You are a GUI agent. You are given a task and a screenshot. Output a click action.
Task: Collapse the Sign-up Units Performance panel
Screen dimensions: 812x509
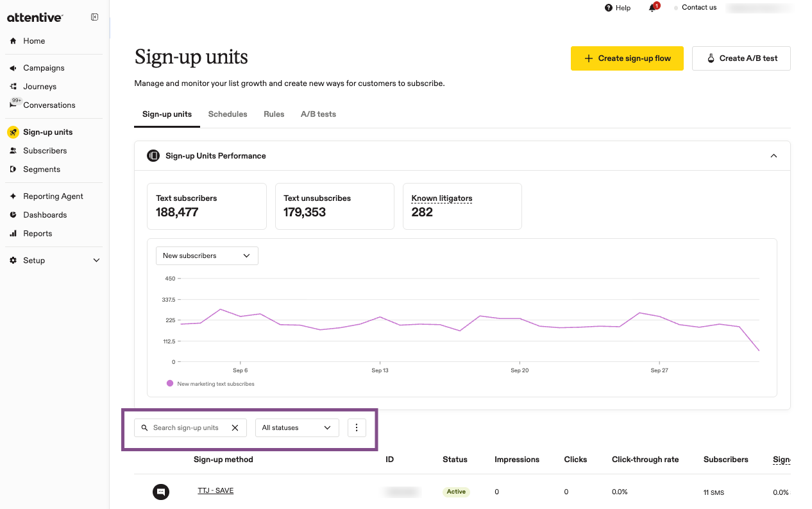click(x=774, y=155)
